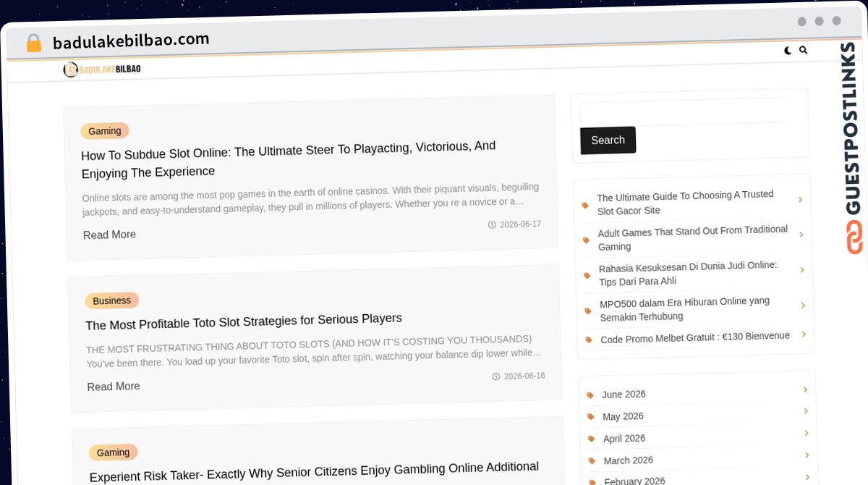Viewport: 868px width, 485px height.
Task: Open the Gaming tag on the Experient Risk Taker post
Action: pos(113,452)
